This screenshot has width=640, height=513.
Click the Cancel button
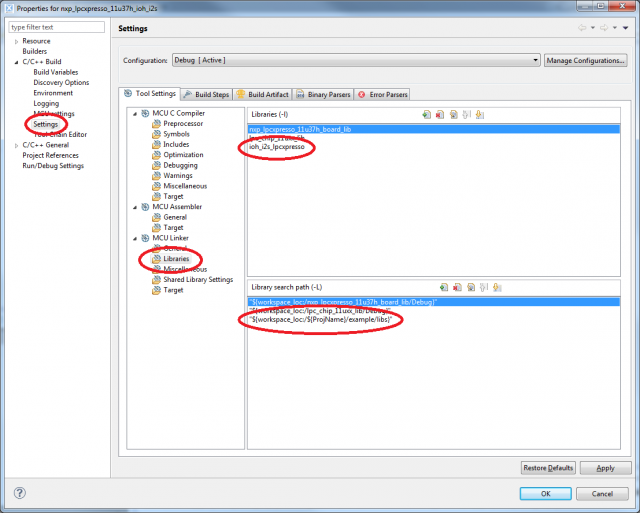tap(602, 493)
